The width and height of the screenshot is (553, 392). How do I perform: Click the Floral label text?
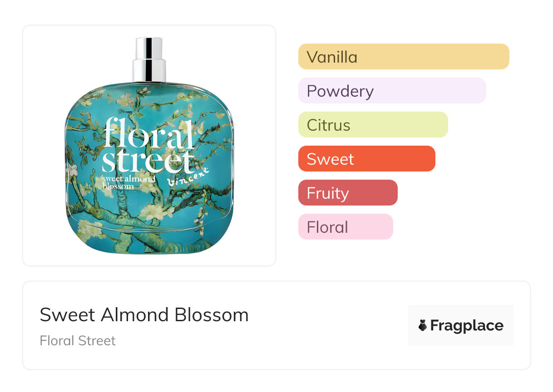[327, 227]
